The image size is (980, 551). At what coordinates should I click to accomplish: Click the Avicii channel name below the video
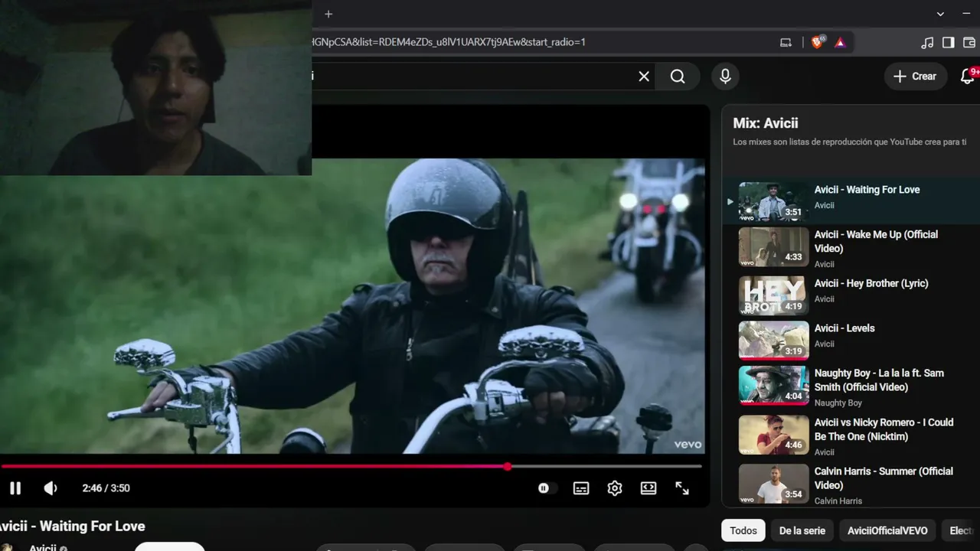coord(43,548)
